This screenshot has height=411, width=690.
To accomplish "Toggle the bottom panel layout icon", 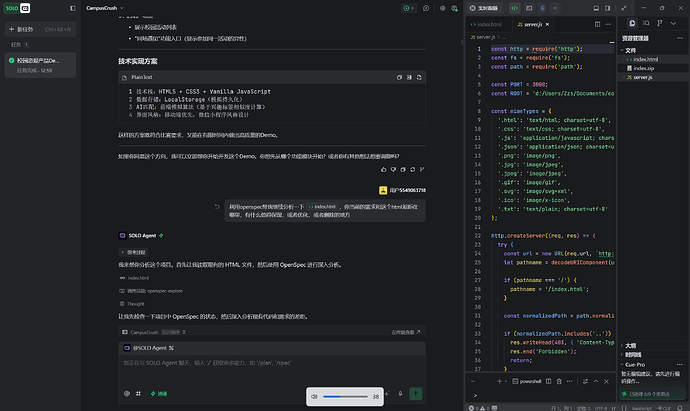I will [596, 8].
